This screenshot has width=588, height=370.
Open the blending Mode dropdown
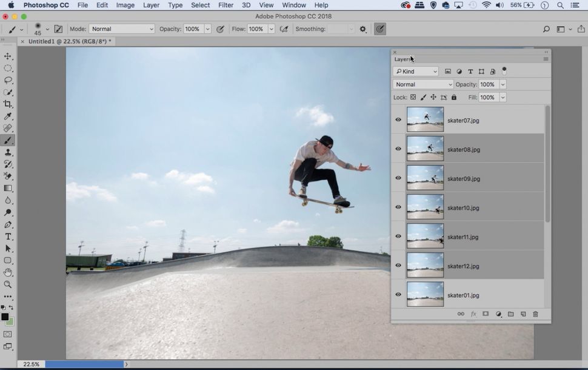click(x=423, y=84)
